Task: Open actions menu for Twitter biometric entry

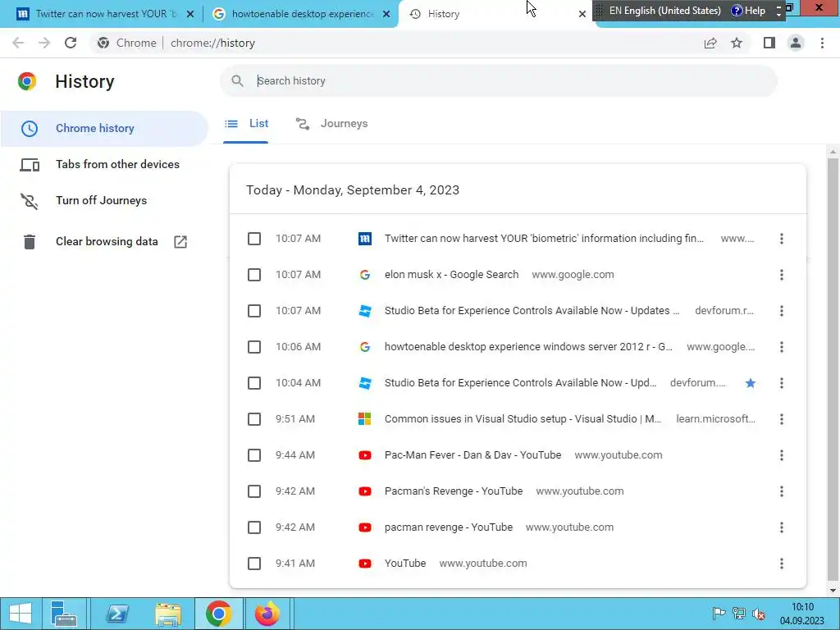Action: [x=782, y=239]
